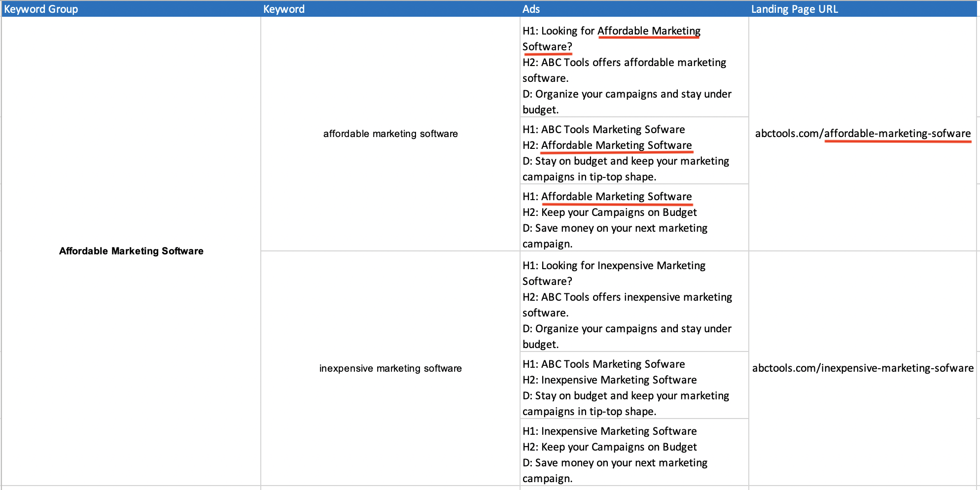Click the Keyword Group column header
980x490 pixels.
pos(131,9)
